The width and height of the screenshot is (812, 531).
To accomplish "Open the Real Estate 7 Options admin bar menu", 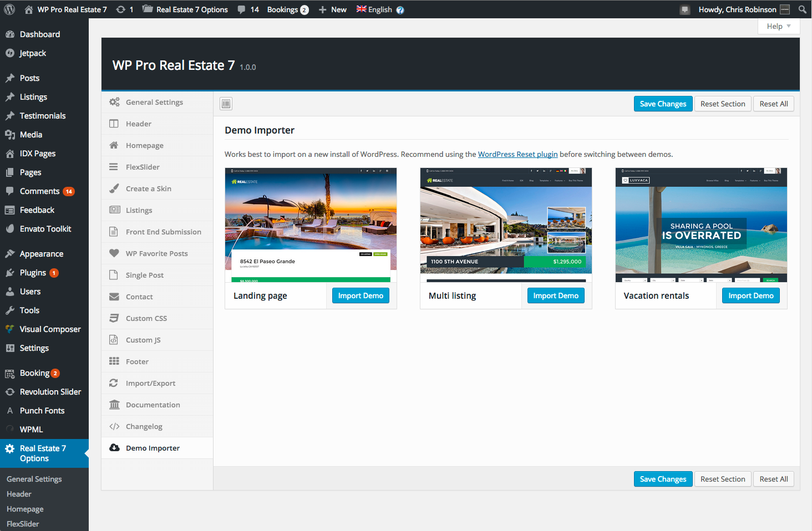I will click(185, 9).
